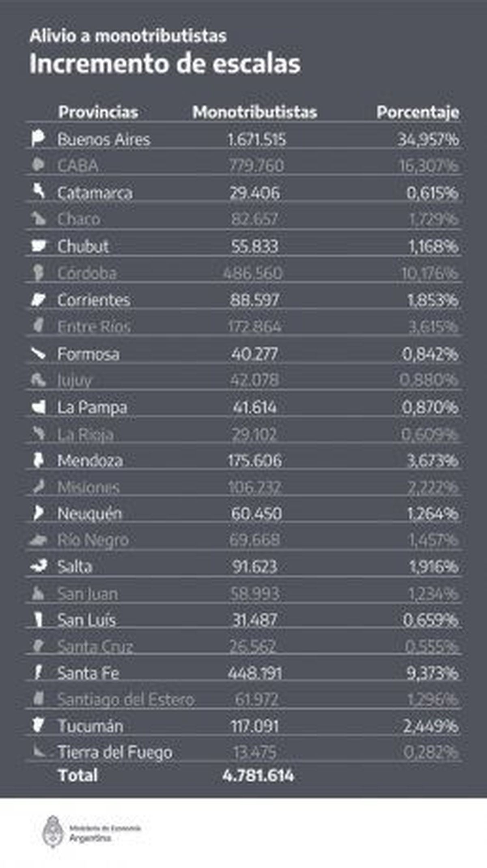Click the Tucumán province icon
The image size is (487, 868).
click(x=38, y=725)
